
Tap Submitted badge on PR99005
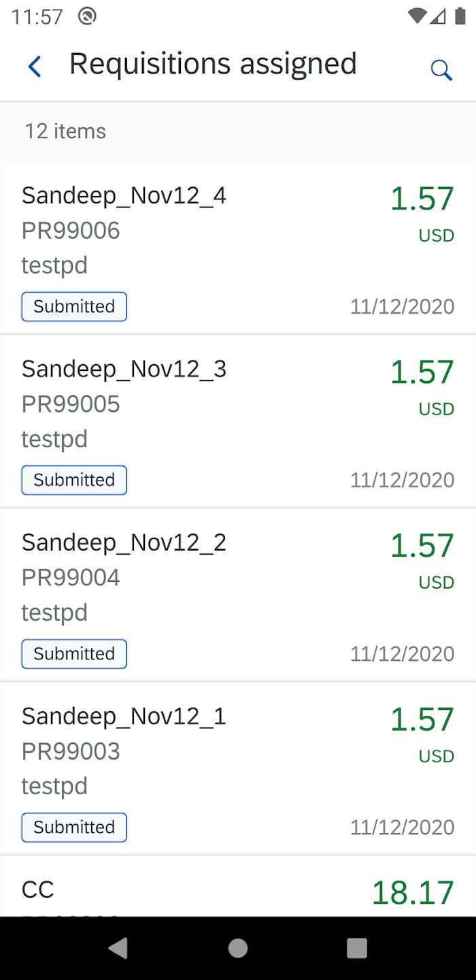coord(74,480)
